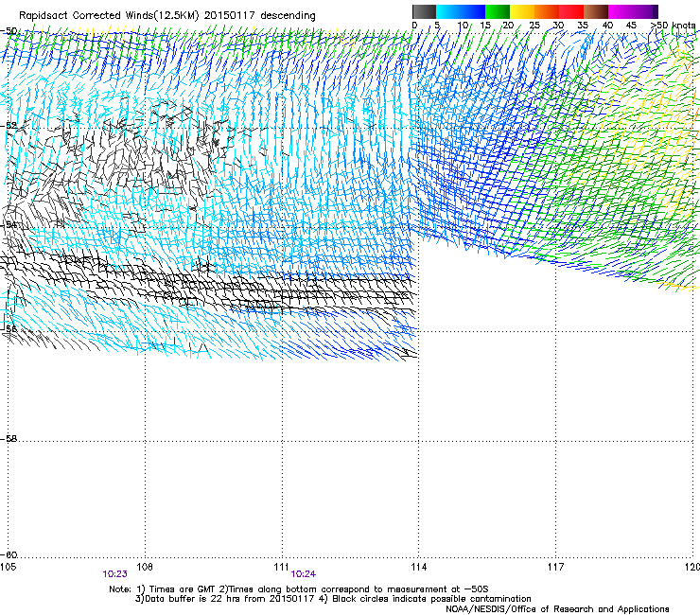This screenshot has height=615, width=700.
Task: Click the gray 0-5 knots color swatch
Action: pos(424,11)
